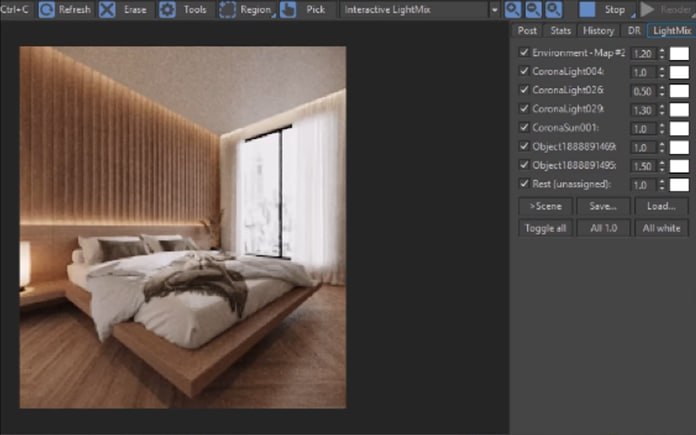The image size is (696, 435).
Task: Click the Refresh icon in the toolbar
Action: [x=47, y=9]
